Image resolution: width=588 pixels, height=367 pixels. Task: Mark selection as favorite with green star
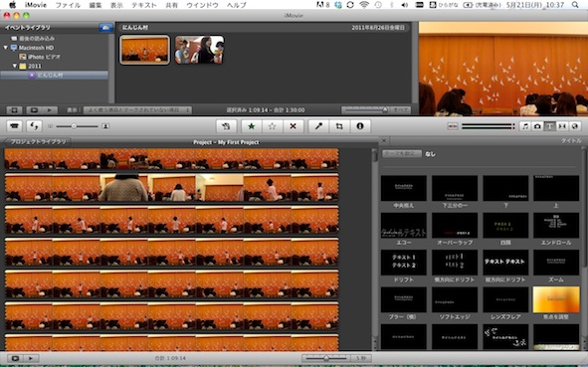tap(252, 126)
